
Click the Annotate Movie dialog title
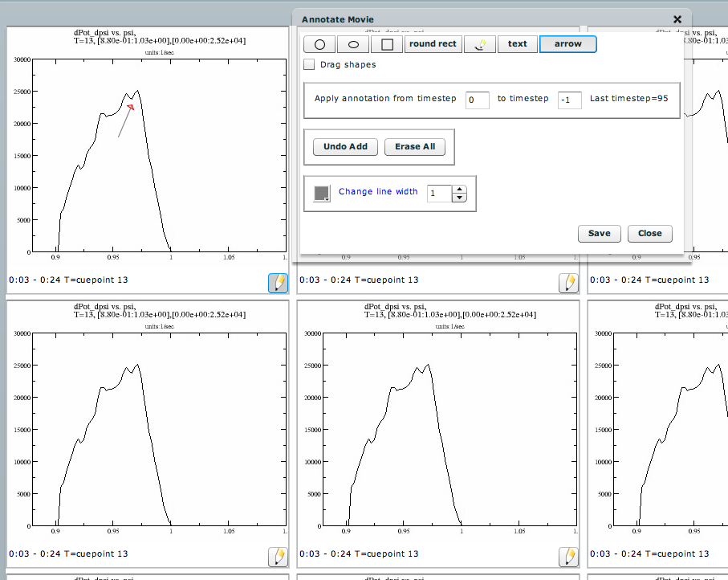point(338,19)
